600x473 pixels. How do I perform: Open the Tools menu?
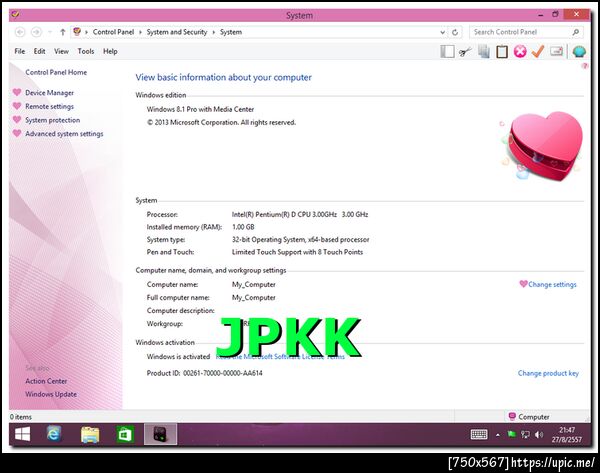click(x=86, y=51)
